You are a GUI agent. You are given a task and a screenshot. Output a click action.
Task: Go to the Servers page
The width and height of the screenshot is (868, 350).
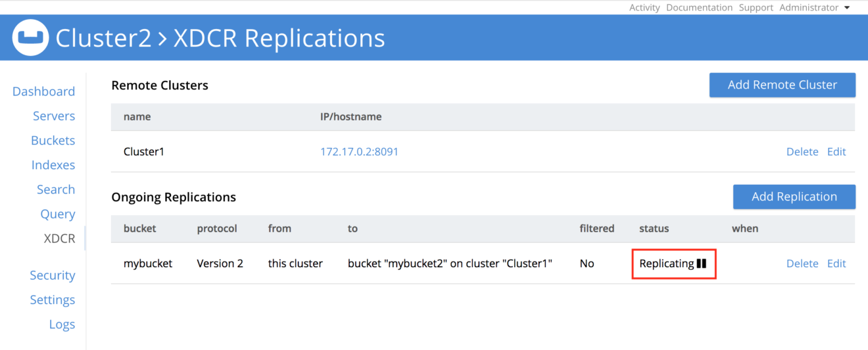pyautogui.click(x=54, y=116)
